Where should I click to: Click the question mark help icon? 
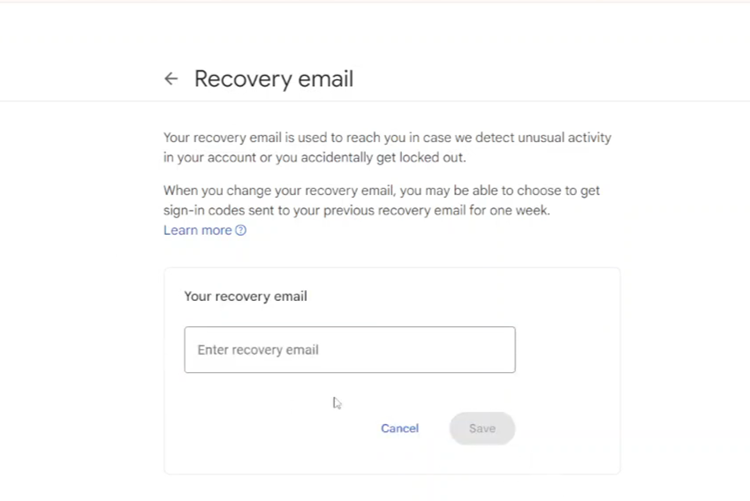click(241, 230)
